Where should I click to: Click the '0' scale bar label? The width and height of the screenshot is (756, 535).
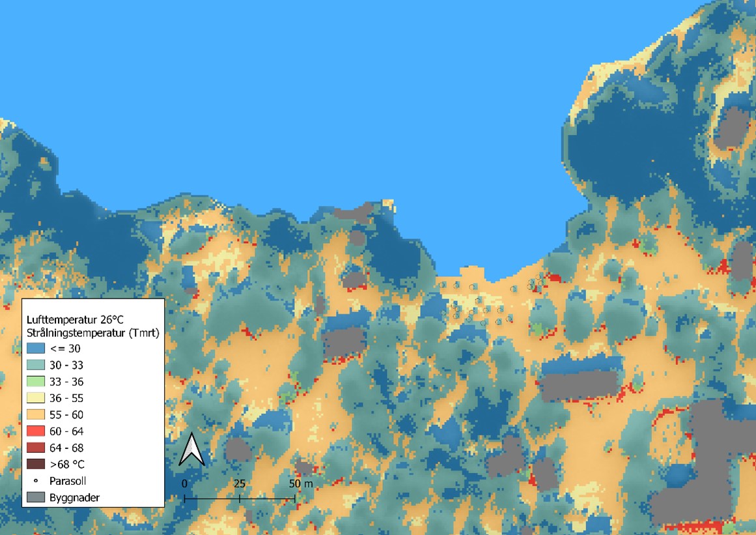click(185, 484)
